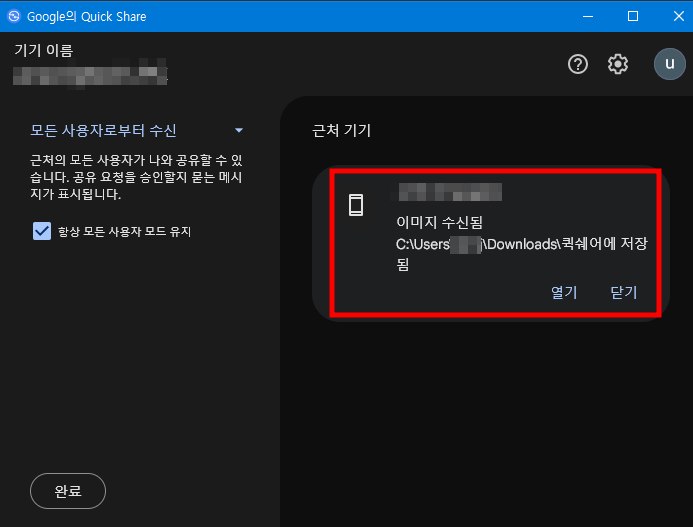Click the 근처 기기 heading
693x527 pixels.
click(x=342, y=130)
